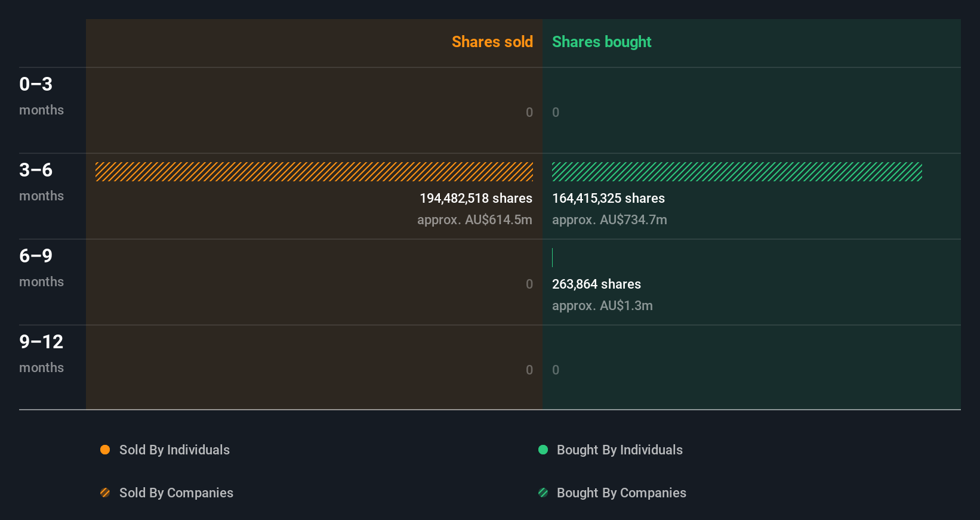Click the striped Bought By Companies legend icon
Viewport: 980px width, 520px height.
pos(543,493)
